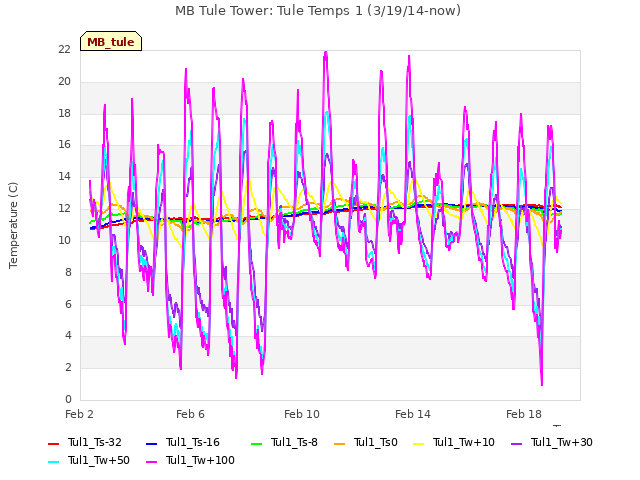The height and width of the screenshot is (480, 640).
Task: Click the yellow Tul1_Tw+10 legend swatch
Action: point(419,444)
